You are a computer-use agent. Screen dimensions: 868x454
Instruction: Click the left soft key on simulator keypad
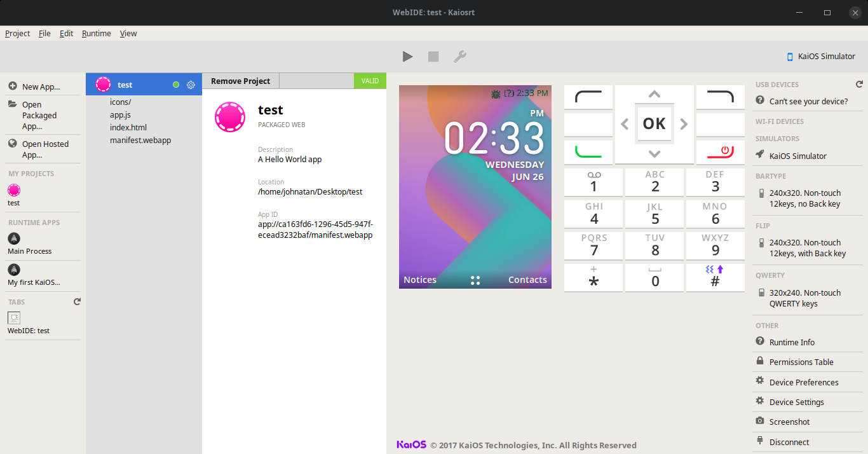click(x=588, y=97)
